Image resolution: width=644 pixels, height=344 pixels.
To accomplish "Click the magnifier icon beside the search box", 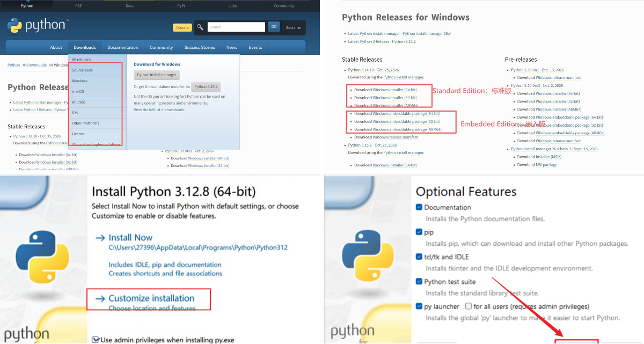I will [x=200, y=27].
